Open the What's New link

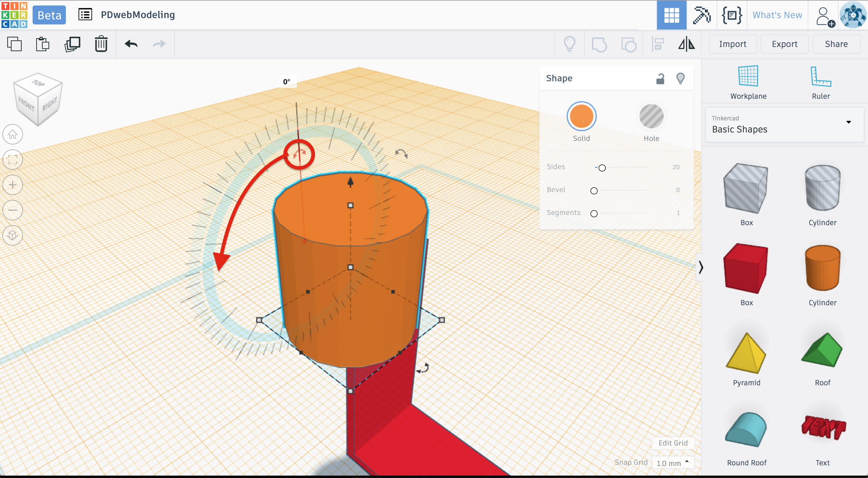tap(777, 15)
